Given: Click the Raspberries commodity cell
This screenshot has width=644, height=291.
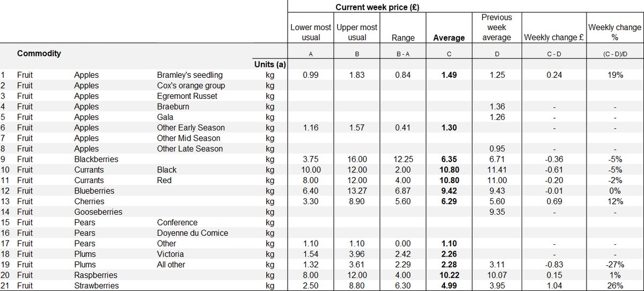Looking at the screenshot, I should 96,275.
